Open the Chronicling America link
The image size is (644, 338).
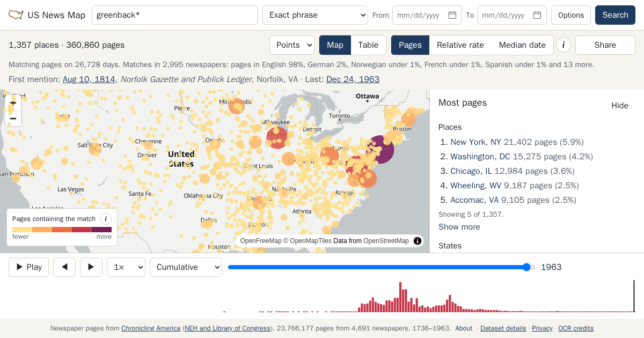[151, 328]
